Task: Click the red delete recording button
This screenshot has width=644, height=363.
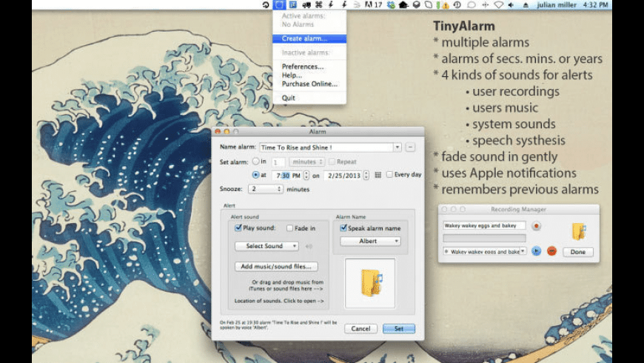Action: pyautogui.click(x=551, y=251)
